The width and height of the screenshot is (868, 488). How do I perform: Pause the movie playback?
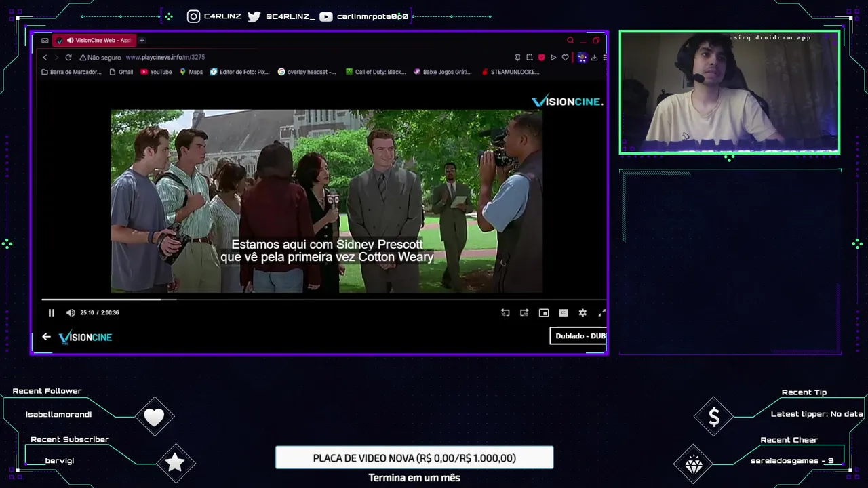(51, 312)
